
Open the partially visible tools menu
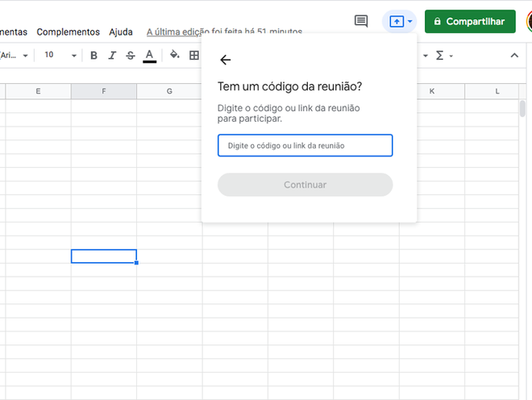point(14,32)
